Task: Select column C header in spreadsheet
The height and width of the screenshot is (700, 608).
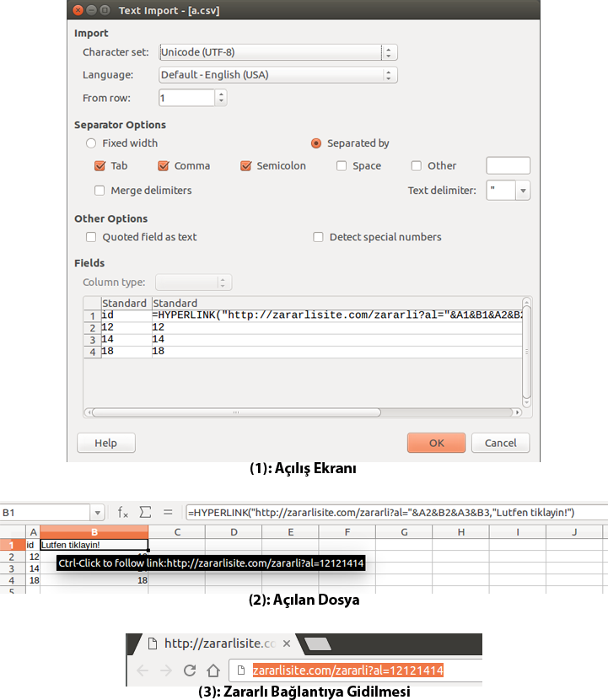Action: pos(177,532)
